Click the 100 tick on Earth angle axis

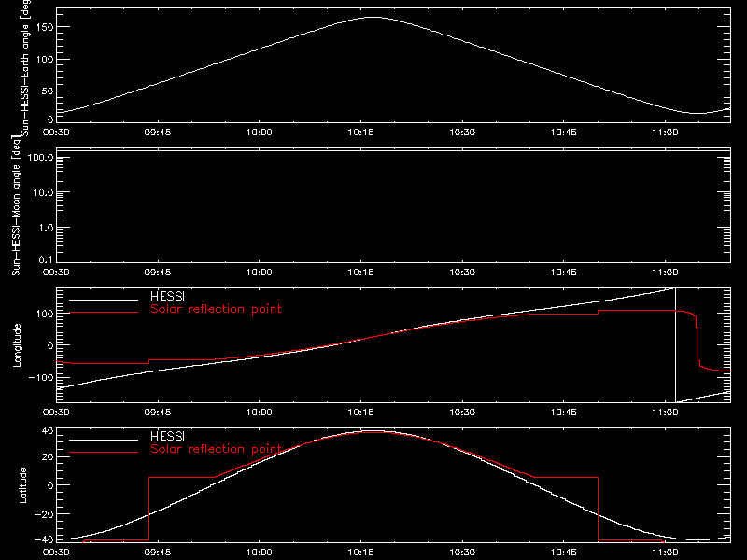[45, 59]
